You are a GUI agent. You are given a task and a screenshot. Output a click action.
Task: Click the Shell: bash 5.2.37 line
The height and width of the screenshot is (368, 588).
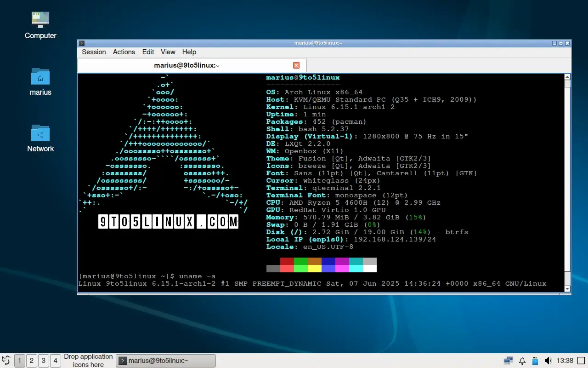click(x=307, y=129)
